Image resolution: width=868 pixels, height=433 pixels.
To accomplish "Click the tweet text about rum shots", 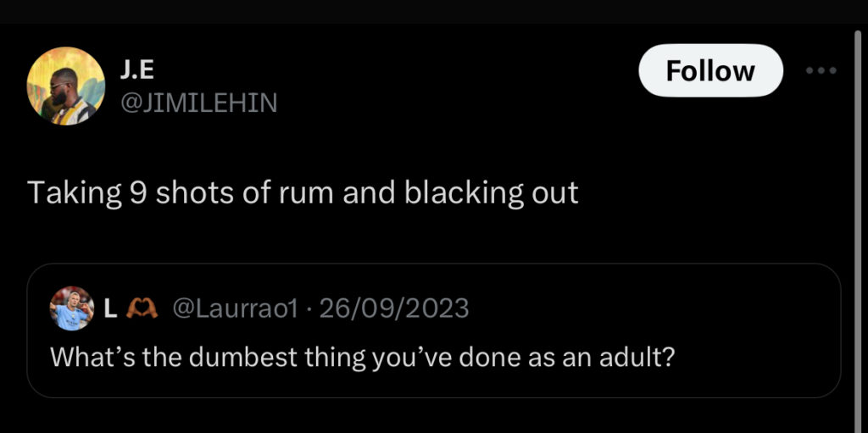I will pyautogui.click(x=303, y=193).
